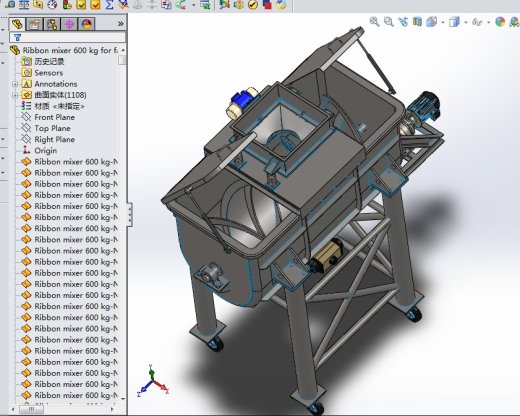This screenshot has height=416, width=520.
Task: Click the Zoom to Fit icon
Action: tap(374, 22)
